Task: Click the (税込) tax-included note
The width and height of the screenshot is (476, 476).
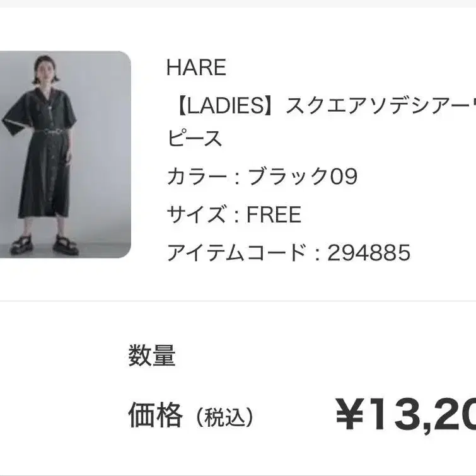Action: pyautogui.click(x=224, y=417)
